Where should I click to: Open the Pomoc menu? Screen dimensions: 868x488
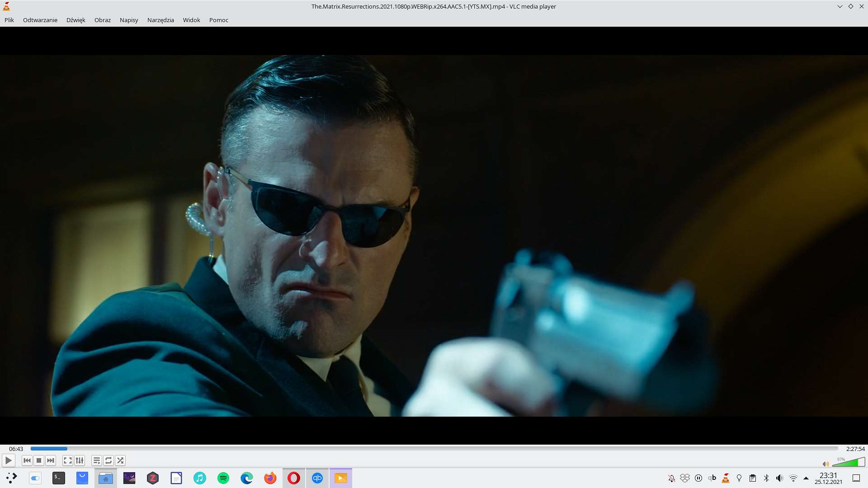[x=219, y=20]
